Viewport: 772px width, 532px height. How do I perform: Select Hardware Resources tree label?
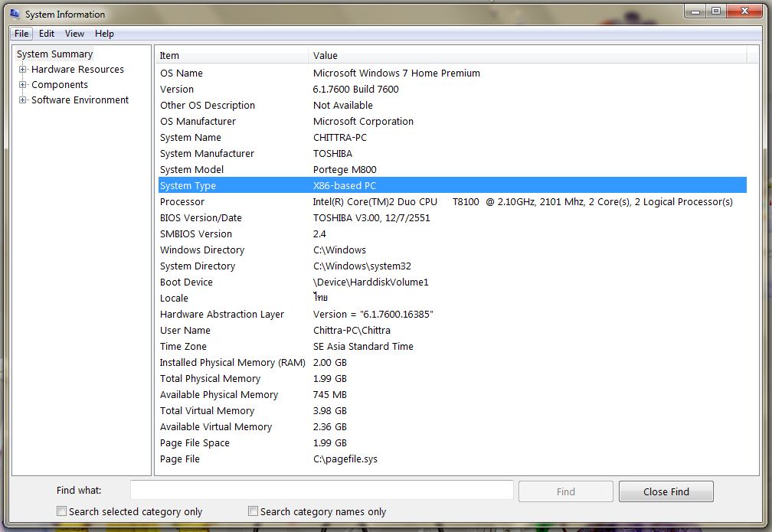click(x=78, y=70)
